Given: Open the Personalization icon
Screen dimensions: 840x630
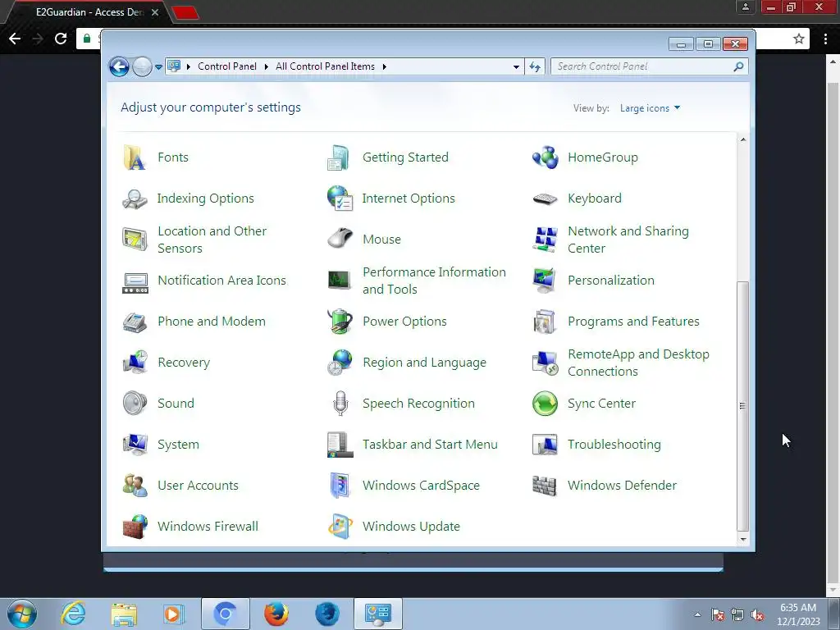Looking at the screenshot, I should 545,281.
